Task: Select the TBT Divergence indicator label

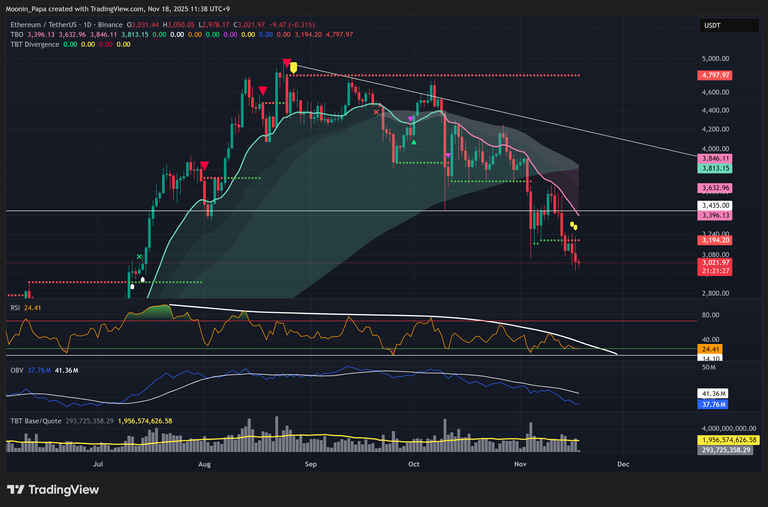Action: click(32, 45)
